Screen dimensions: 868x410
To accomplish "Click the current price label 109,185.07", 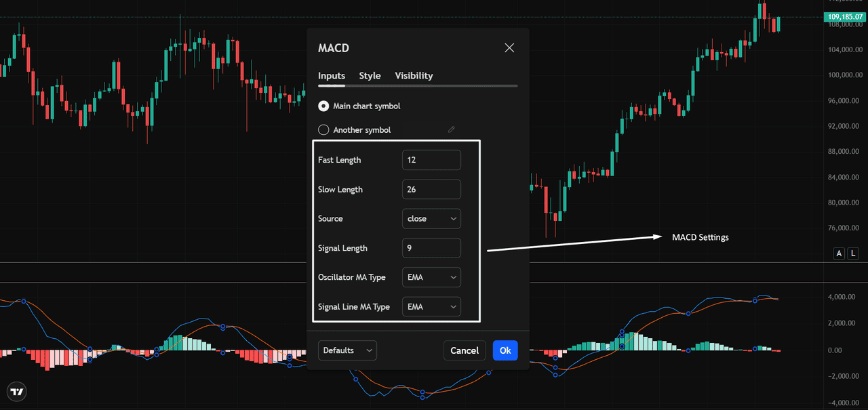I will 844,16.
